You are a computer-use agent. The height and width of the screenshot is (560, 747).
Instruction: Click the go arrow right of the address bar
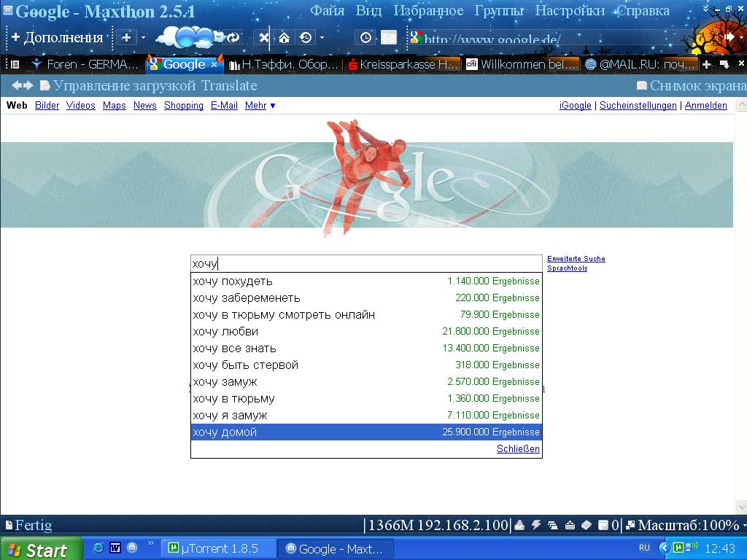click(729, 37)
